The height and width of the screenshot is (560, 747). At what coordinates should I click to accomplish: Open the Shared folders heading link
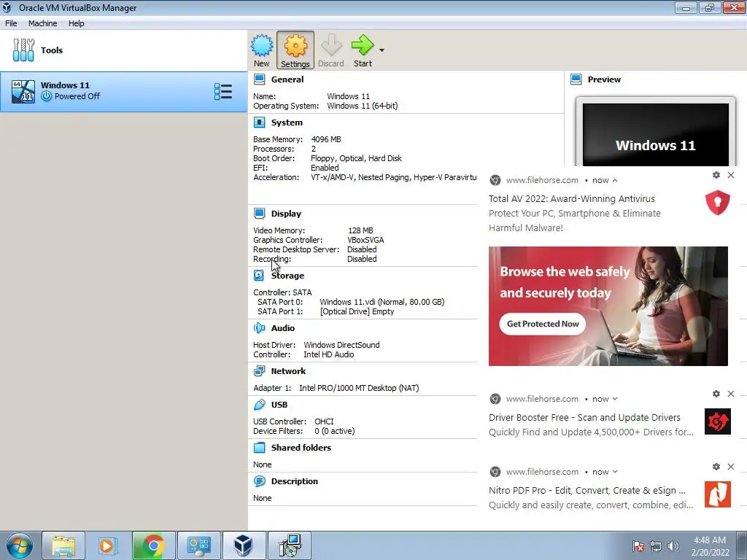pos(301,448)
